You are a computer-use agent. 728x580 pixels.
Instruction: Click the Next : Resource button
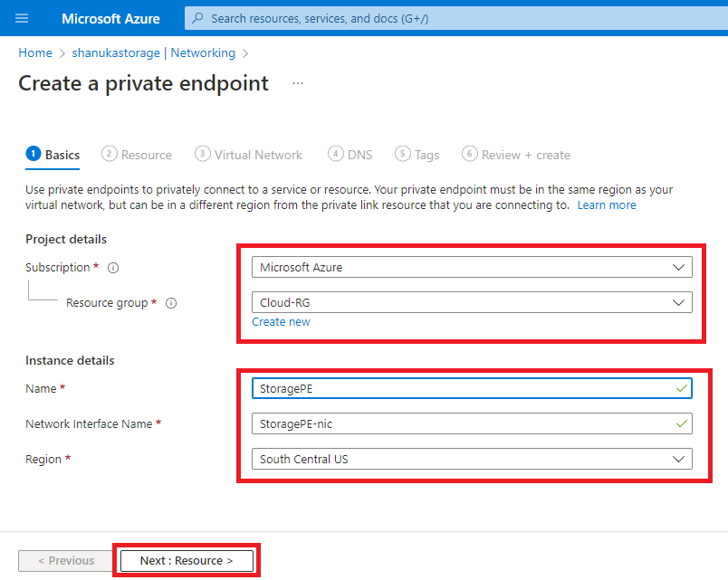coord(186,560)
